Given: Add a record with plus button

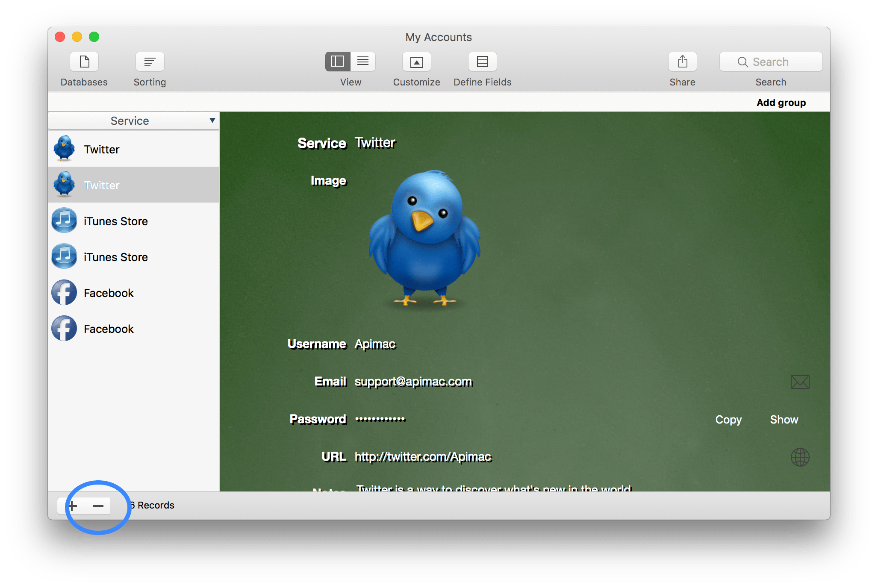Looking at the screenshot, I should (73, 506).
